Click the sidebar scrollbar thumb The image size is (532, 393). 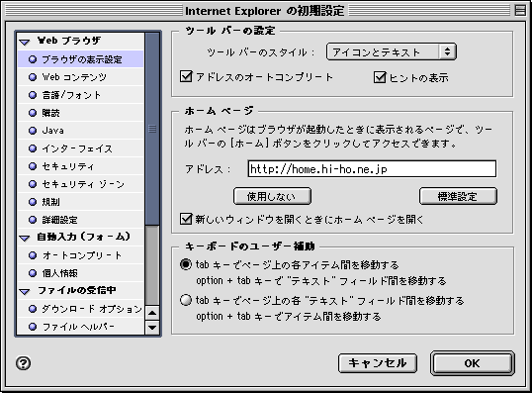pos(152,129)
